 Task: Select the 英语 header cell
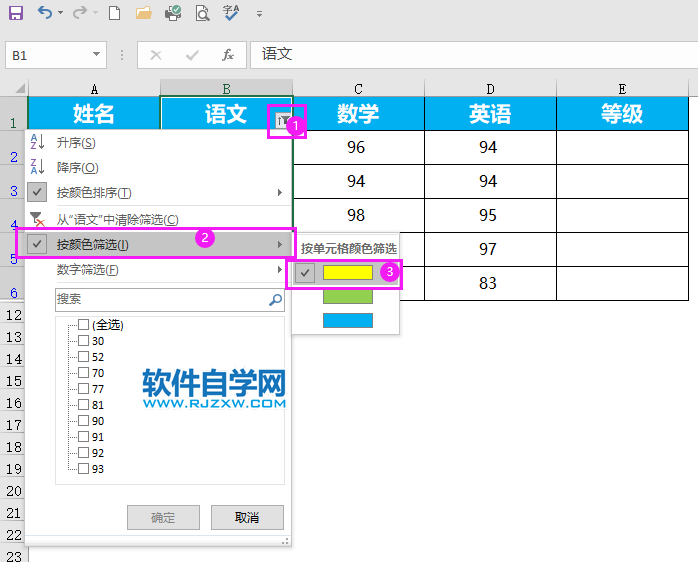(x=490, y=114)
